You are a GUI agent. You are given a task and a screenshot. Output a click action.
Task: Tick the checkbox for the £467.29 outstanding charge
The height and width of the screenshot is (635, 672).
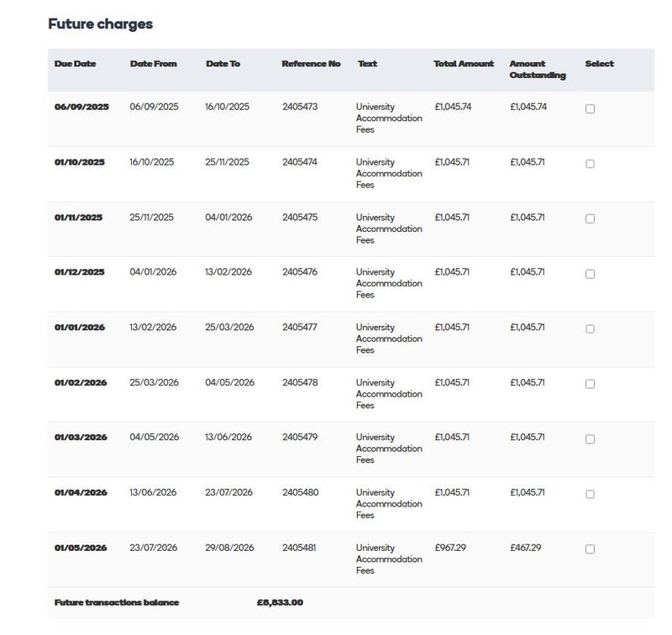tap(590, 549)
